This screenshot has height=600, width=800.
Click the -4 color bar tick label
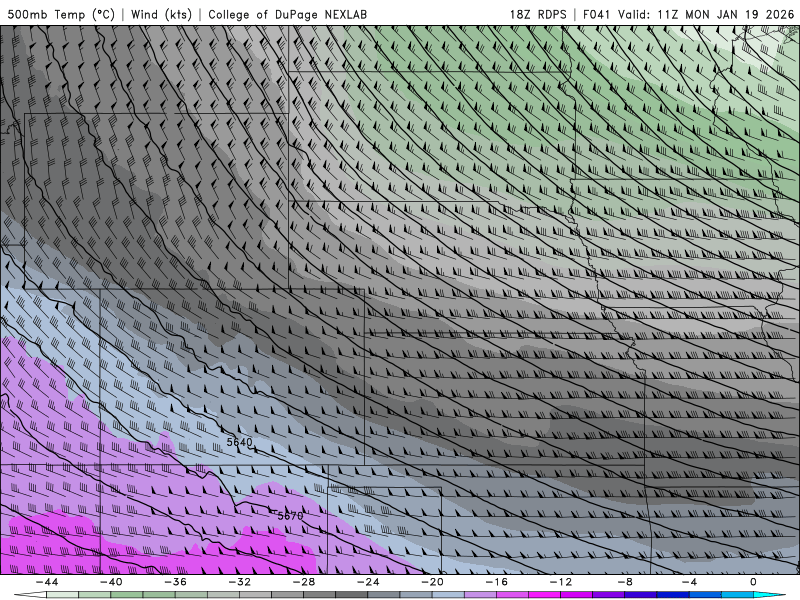click(689, 582)
